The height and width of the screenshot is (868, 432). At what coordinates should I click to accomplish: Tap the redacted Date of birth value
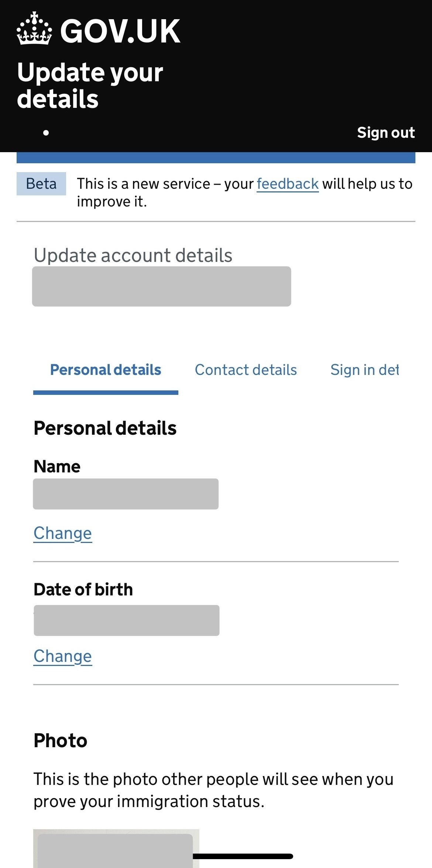(x=126, y=620)
